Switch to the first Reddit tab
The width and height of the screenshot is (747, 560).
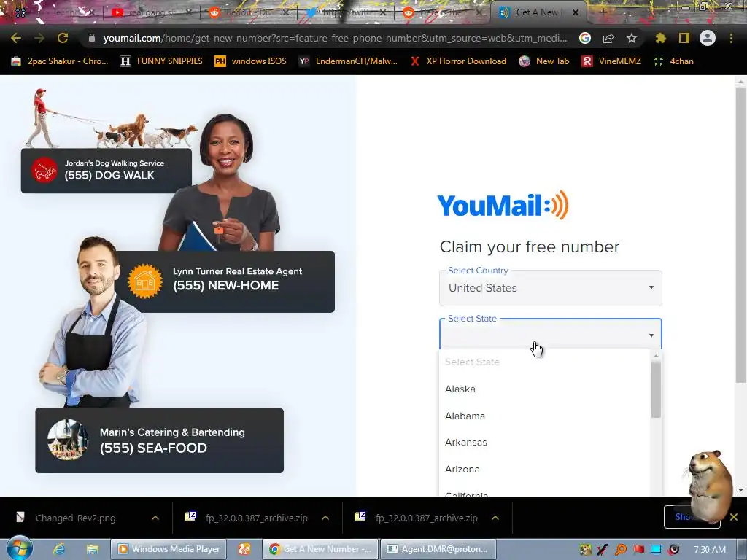(249, 12)
